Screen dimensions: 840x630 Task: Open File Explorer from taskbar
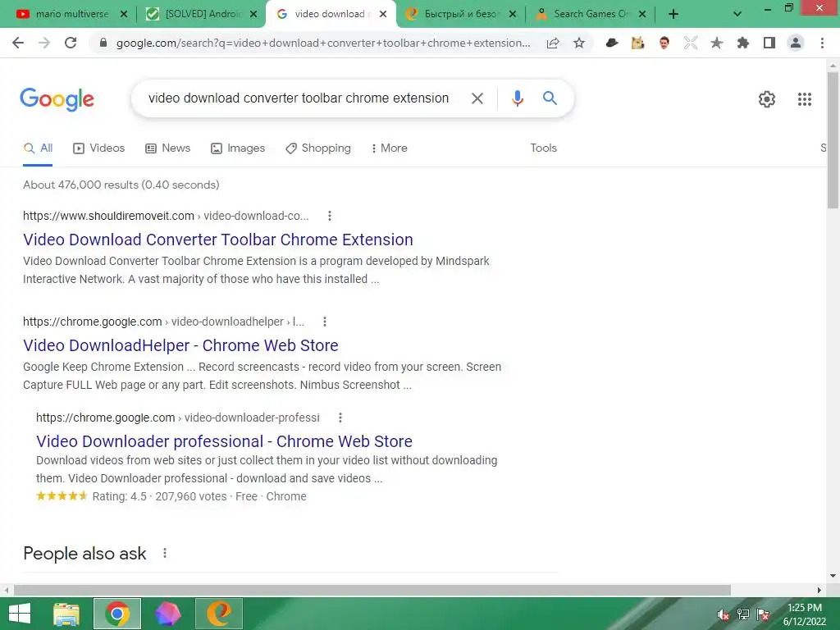66,614
